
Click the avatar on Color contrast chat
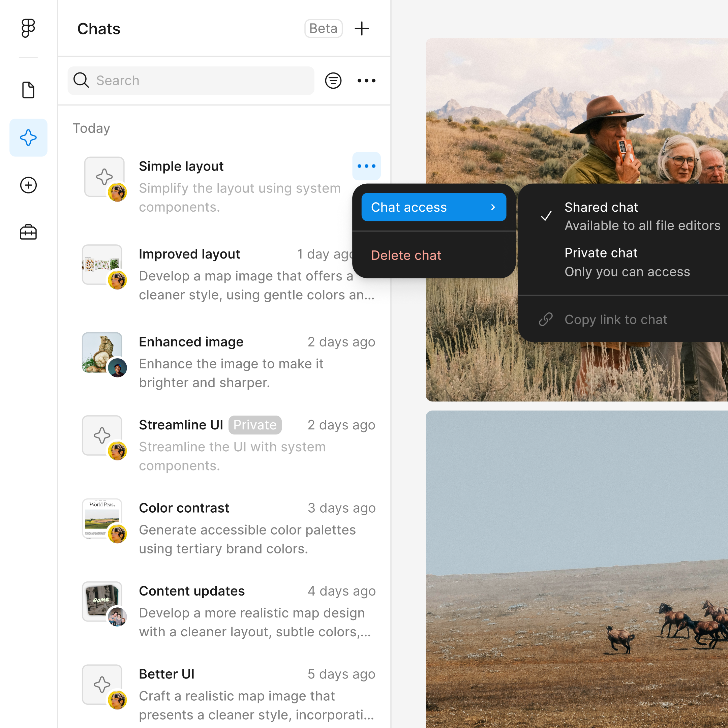117,534
